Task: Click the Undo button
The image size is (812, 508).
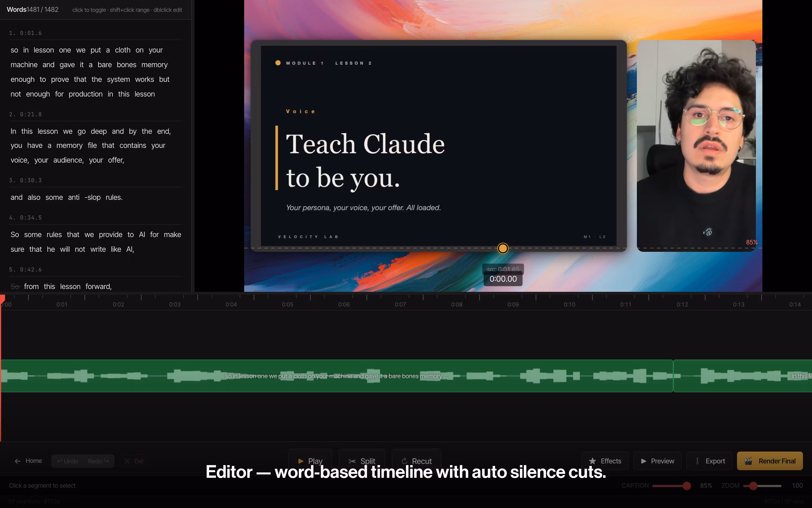Action: click(x=67, y=461)
